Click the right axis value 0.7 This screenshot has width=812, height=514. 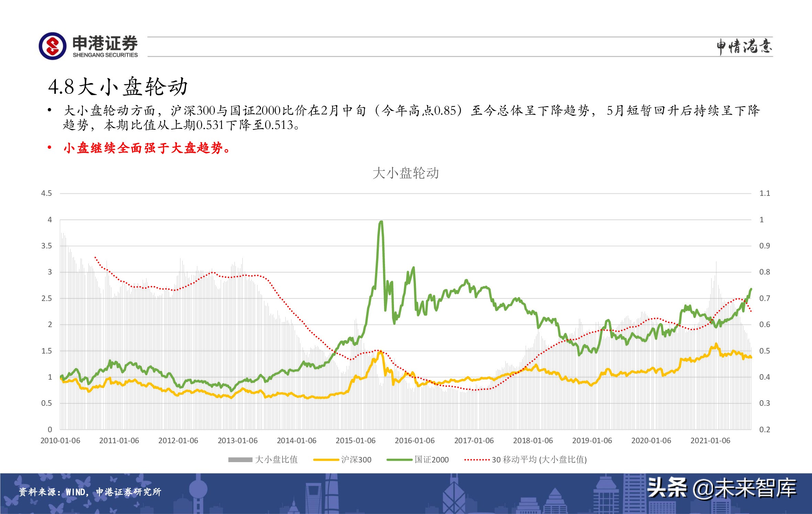click(765, 299)
